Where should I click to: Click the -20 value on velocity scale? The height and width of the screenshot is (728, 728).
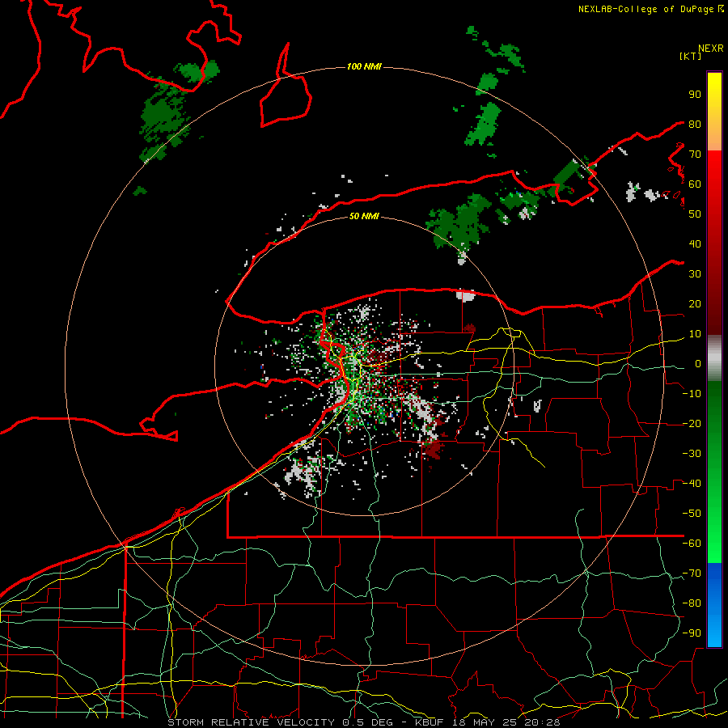coord(692,424)
